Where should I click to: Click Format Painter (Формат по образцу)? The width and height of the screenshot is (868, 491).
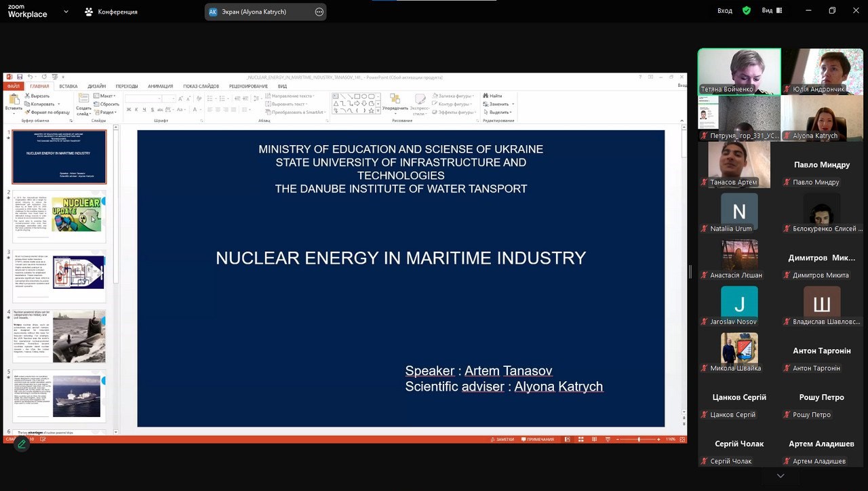pos(47,112)
